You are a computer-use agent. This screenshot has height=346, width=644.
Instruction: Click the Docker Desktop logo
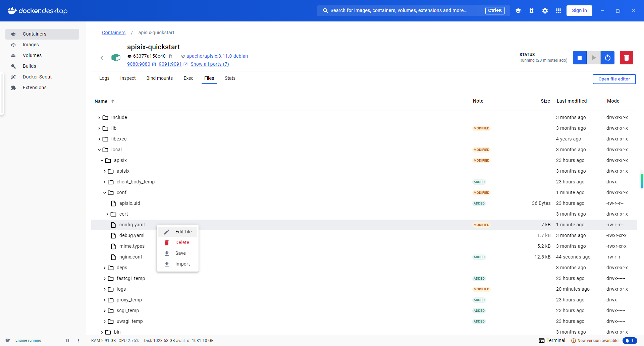point(38,11)
